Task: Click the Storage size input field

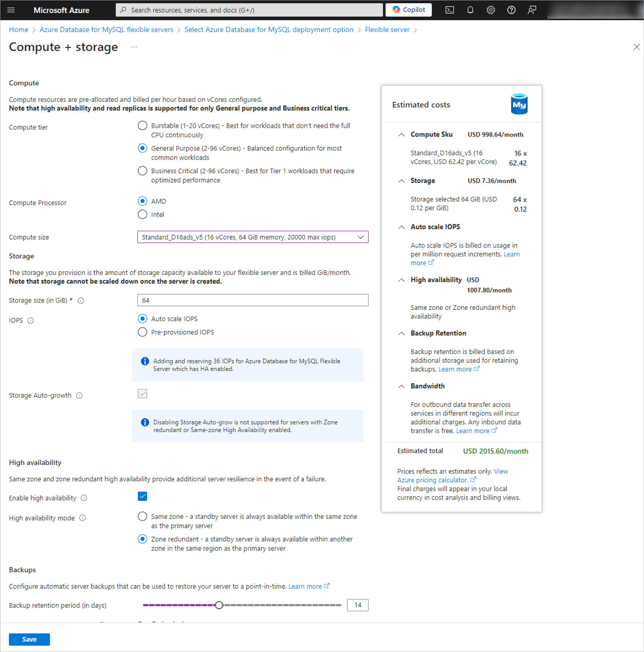Action: 253,300
